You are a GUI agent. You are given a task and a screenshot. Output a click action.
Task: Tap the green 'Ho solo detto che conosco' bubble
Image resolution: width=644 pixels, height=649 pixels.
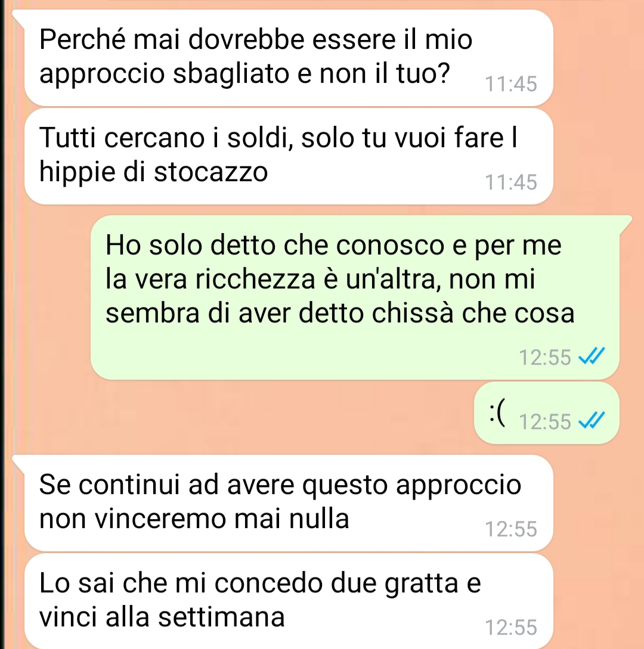355,297
